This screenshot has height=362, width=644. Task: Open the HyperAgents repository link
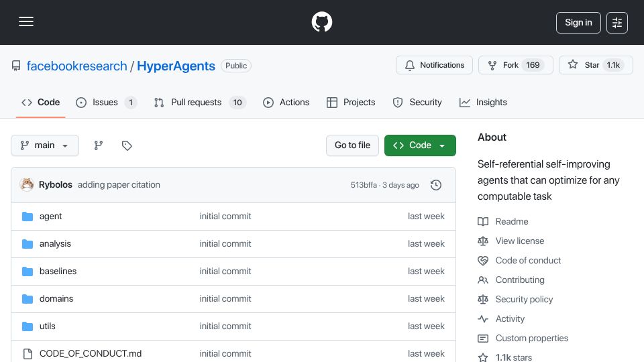(176, 66)
